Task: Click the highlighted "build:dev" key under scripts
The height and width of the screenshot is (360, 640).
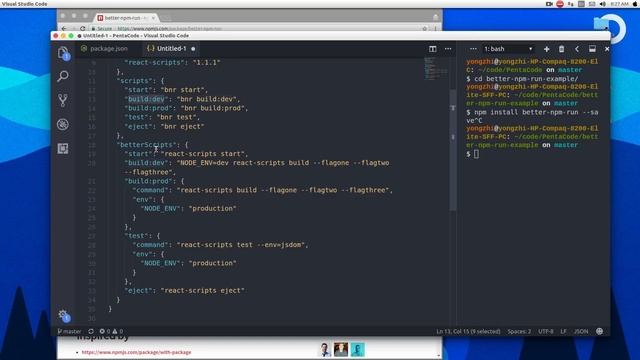Action: click(x=146, y=99)
